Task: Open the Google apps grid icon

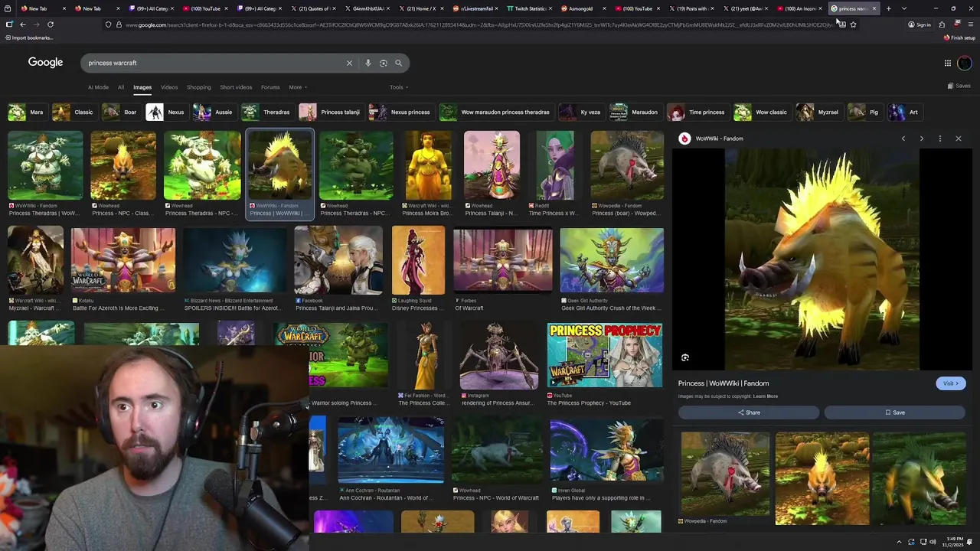Action: (x=948, y=63)
